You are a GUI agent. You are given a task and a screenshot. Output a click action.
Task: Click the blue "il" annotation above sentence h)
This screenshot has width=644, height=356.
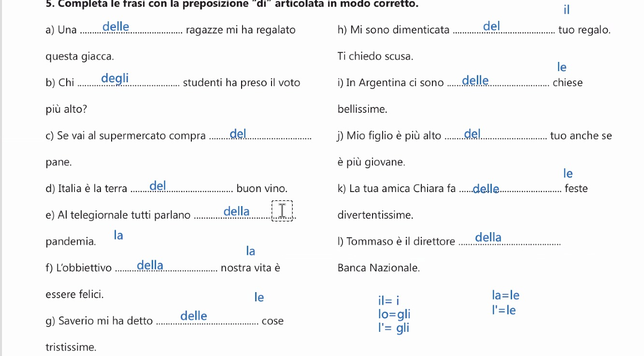[x=567, y=10]
